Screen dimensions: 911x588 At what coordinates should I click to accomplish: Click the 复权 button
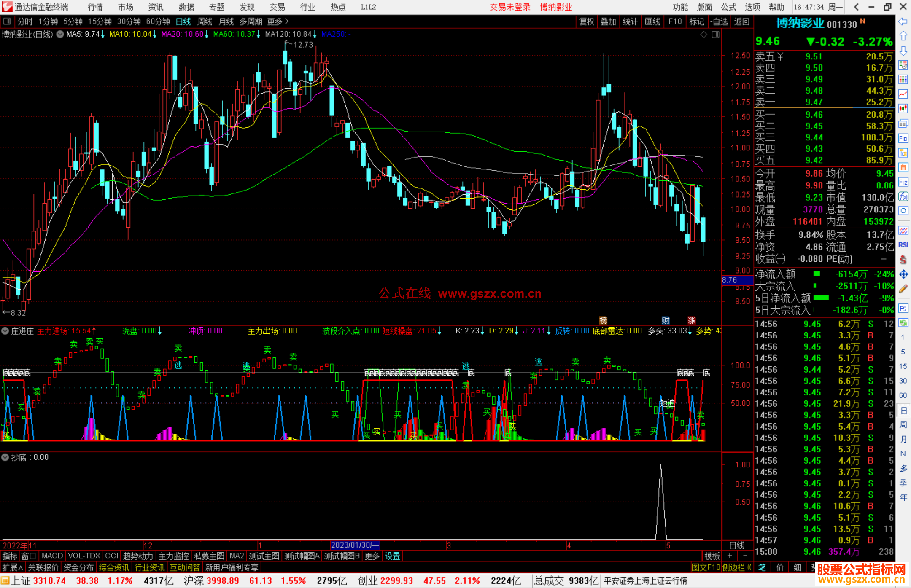point(587,21)
